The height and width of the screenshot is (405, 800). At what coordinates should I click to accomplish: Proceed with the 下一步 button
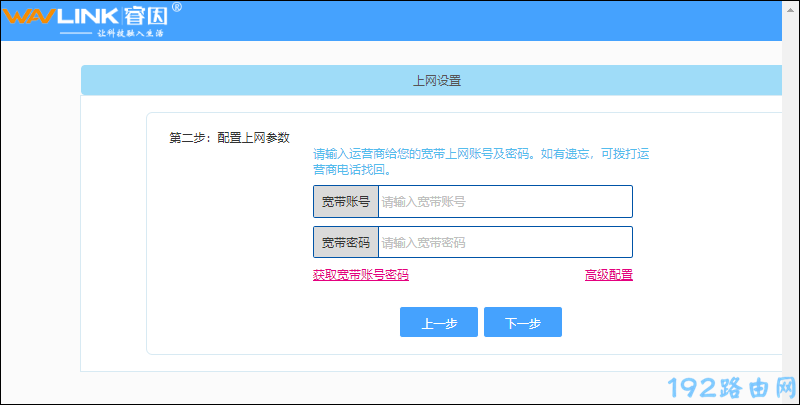tap(522, 323)
